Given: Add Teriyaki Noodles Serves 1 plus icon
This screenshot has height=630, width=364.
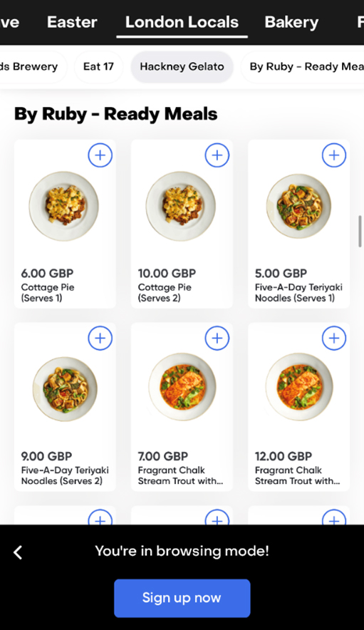Looking at the screenshot, I should tap(334, 155).
